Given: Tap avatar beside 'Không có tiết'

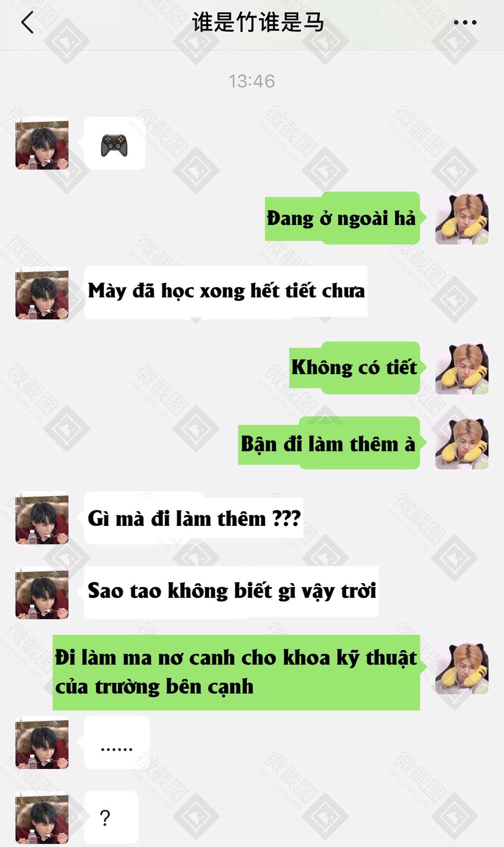Looking at the screenshot, I should coord(462,368).
